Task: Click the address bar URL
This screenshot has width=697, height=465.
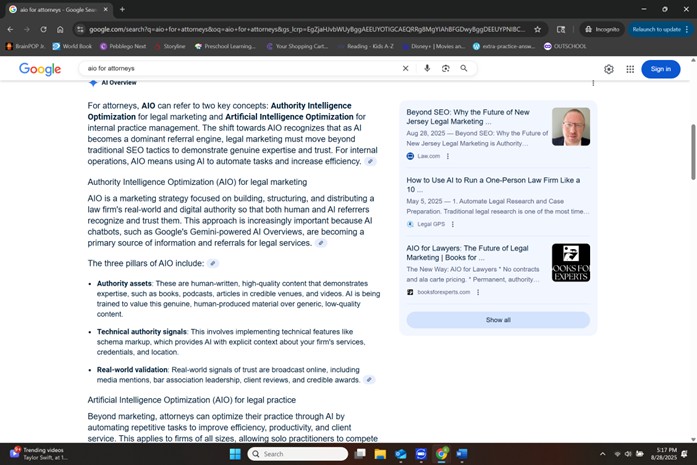Action: (307, 29)
